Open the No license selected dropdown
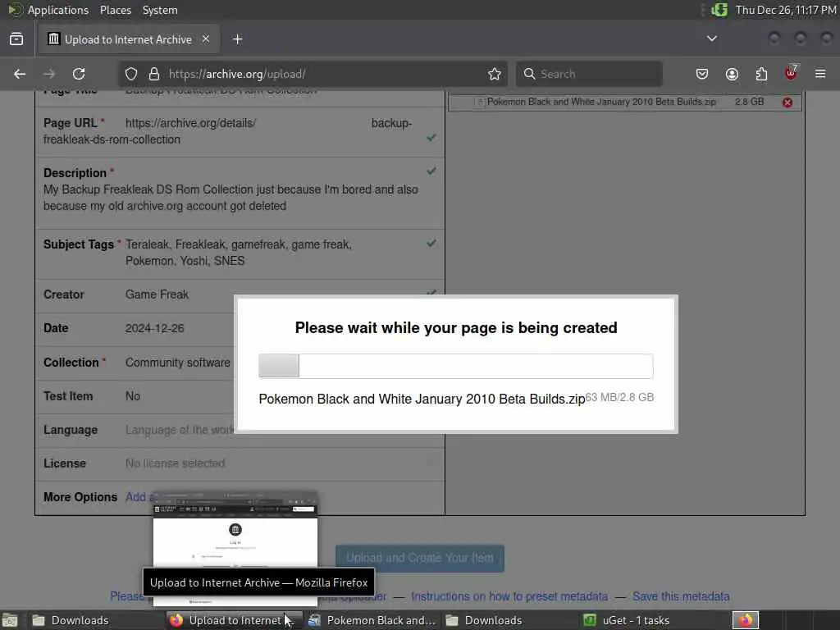This screenshot has height=630, width=840. coord(176,463)
